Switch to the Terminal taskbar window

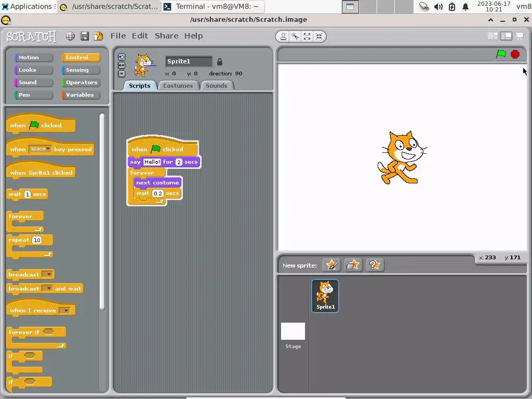pyautogui.click(x=212, y=6)
